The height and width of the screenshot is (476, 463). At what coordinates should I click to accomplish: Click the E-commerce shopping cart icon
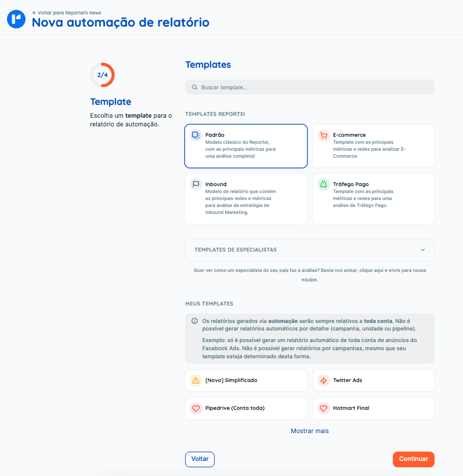324,135
